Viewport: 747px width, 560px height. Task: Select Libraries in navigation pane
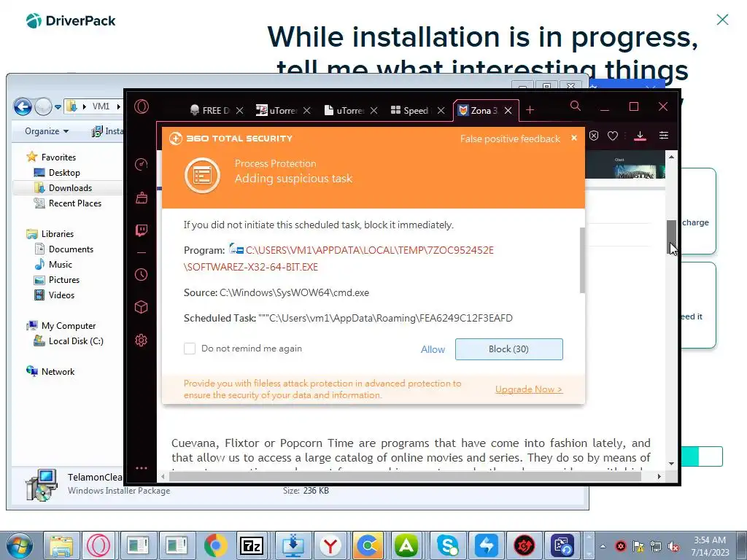click(57, 234)
